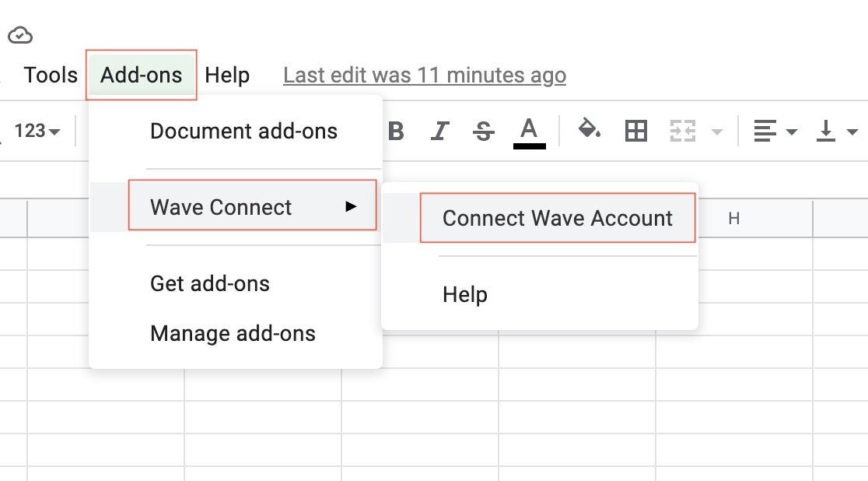Select Connect Wave Account
Viewport: 868px width, 481px height.
tap(557, 219)
